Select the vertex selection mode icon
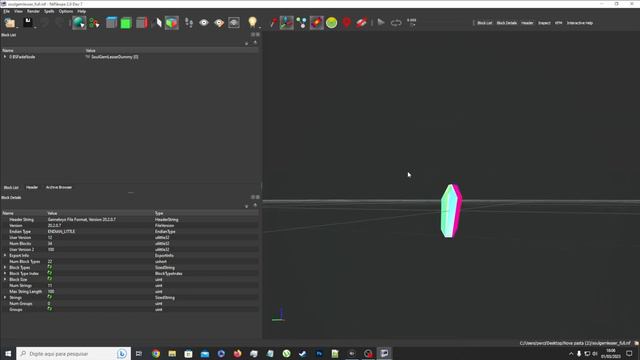 (x=94, y=23)
